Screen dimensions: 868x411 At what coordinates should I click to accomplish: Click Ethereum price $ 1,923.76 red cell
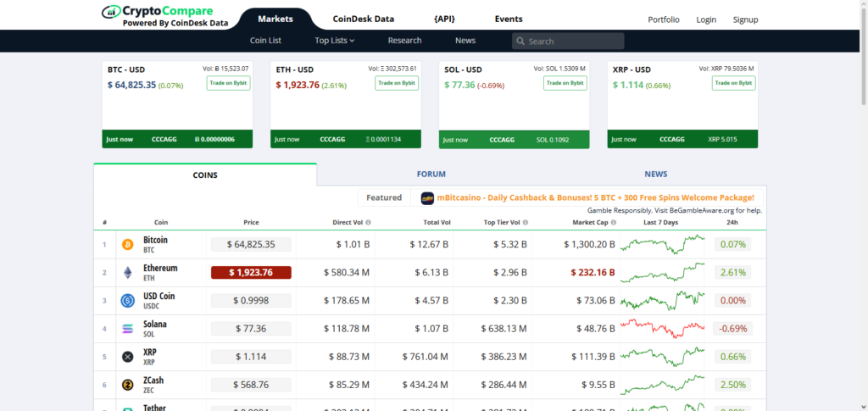(x=251, y=272)
